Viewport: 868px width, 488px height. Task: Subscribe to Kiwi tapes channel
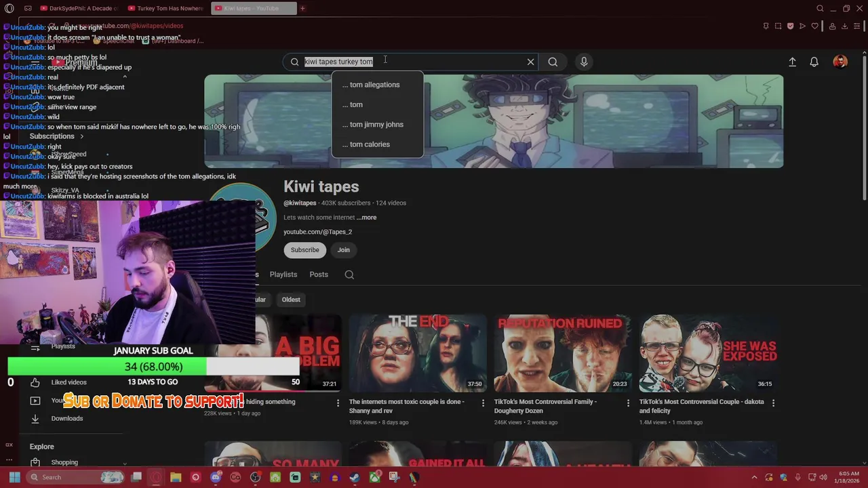click(304, 250)
